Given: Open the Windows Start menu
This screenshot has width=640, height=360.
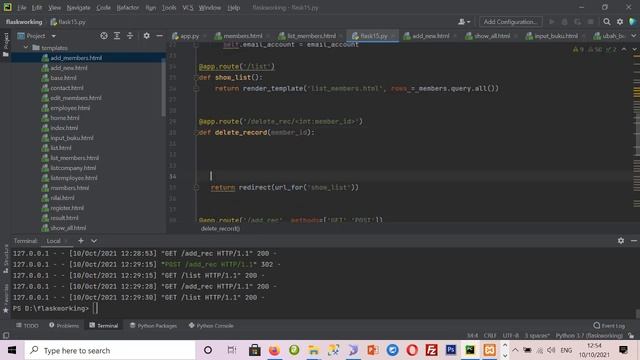Looking at the screenshot, I should pyautogui.click(x=12, y=350).
